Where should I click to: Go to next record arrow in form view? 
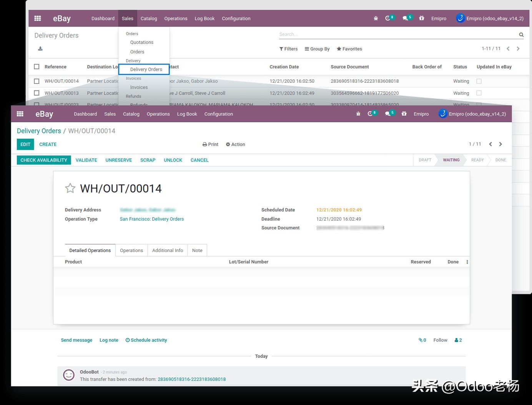[500, 144]
